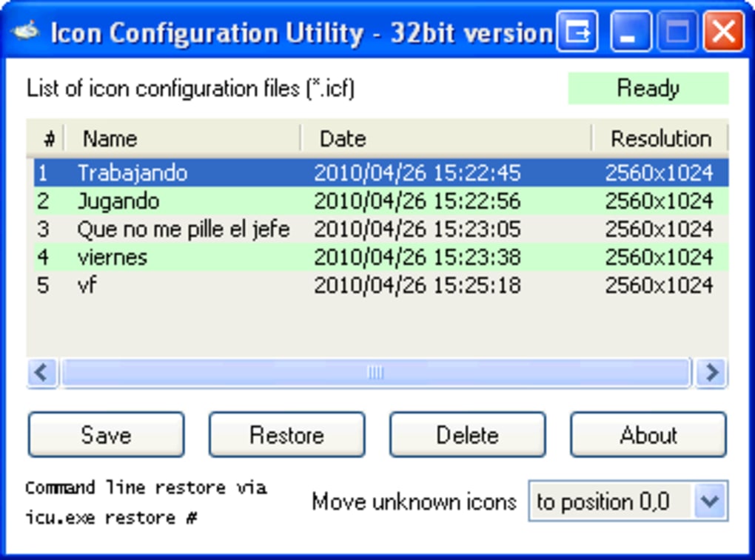Click the right horizontal scrollbar arrow
The width and height of the screenshot is (755, 560).
711,373
